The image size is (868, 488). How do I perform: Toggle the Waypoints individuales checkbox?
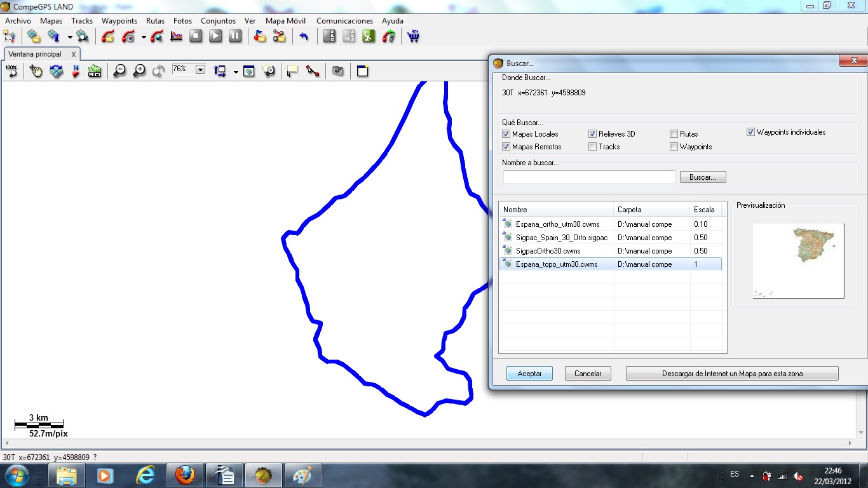point(750,132)
